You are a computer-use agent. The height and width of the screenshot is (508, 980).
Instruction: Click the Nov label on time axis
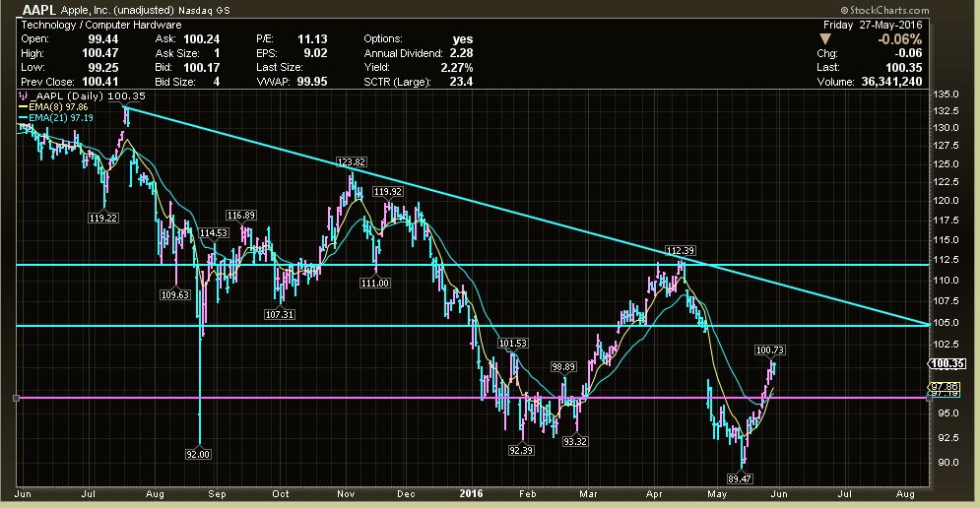[346, 493]
